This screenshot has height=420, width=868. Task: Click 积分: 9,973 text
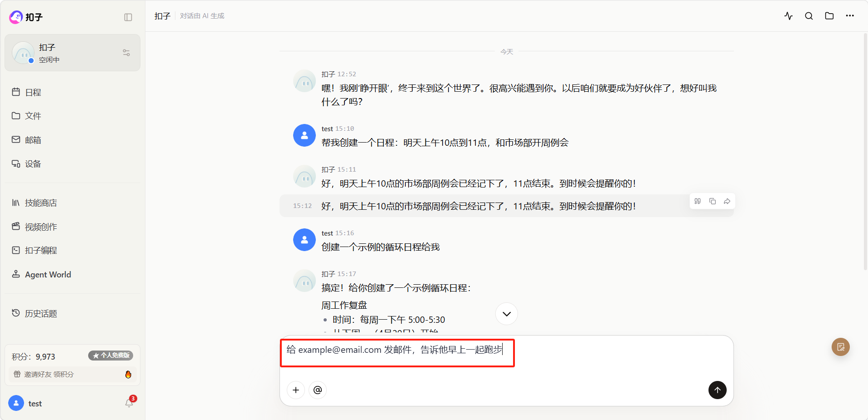[34, 357]
